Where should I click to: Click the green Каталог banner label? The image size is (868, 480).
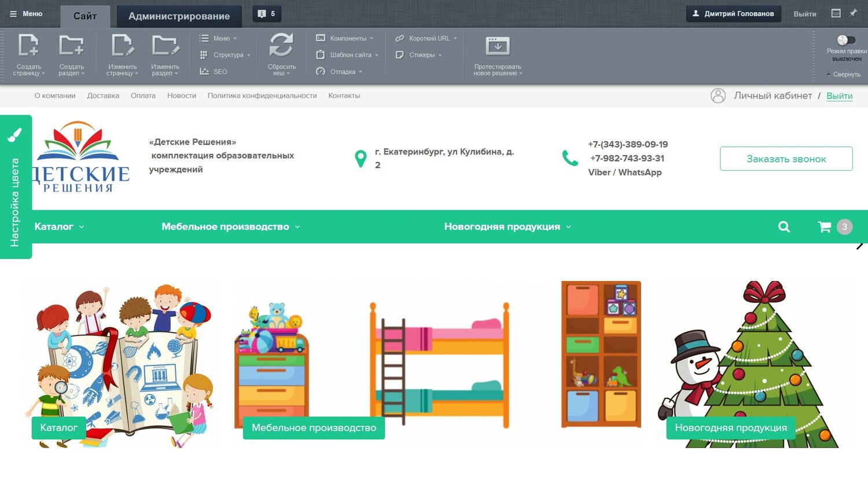click(x=58, y=428)
